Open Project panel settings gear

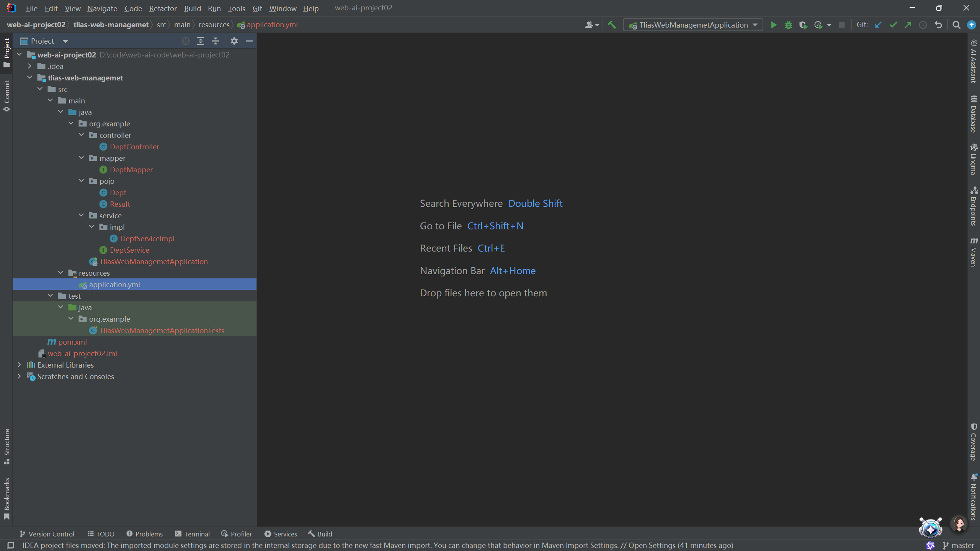point(234,41)
